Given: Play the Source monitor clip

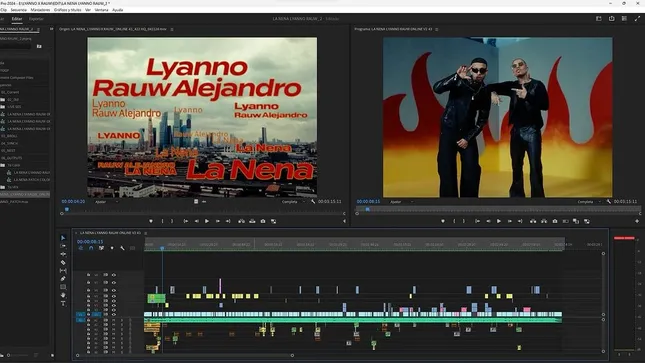Looking at the screenshot, I should pyautogui.click(x=207, y=221).
